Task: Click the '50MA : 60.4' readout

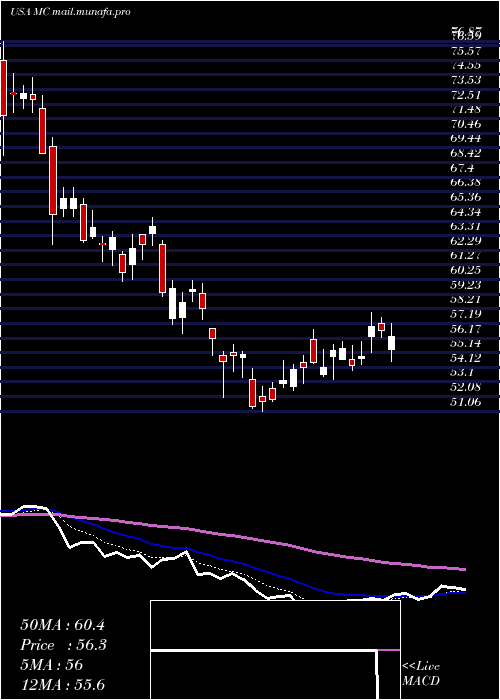Action: (62, 625)
